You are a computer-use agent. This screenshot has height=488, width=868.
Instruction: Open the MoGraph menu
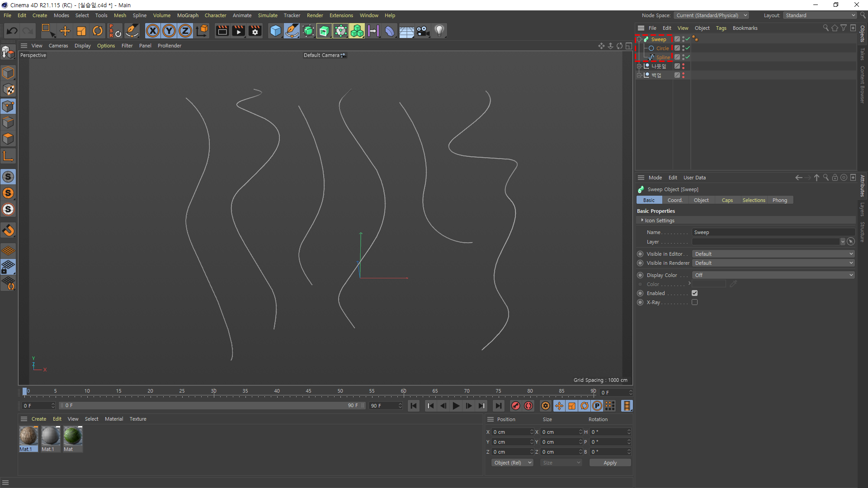[x=188, y=15]
